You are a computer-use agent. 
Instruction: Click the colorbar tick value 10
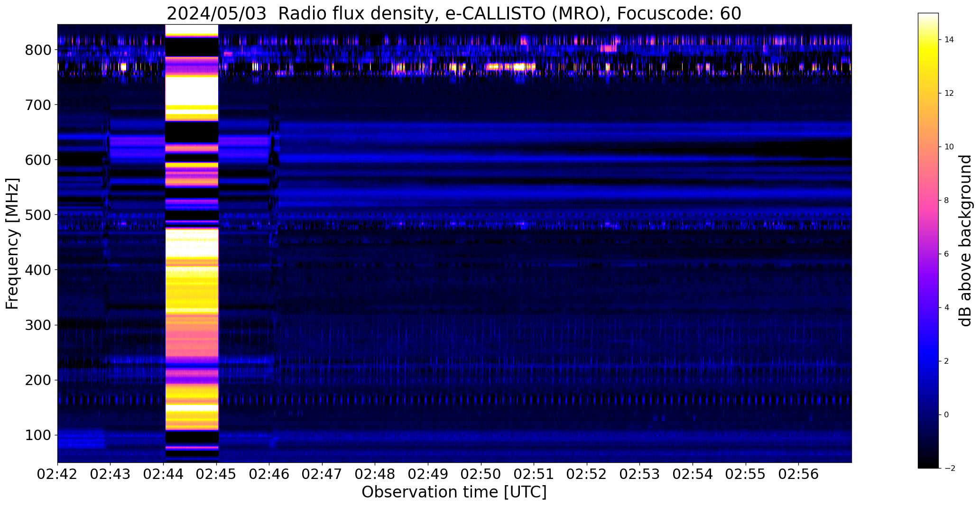[949, 147]
